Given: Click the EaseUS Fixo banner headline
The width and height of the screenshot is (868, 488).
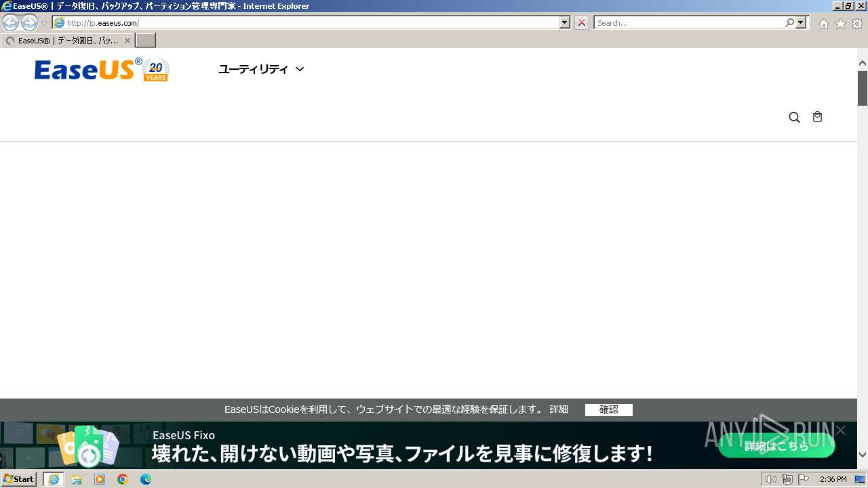Looking at the screenshot, I should coord(402,453).
